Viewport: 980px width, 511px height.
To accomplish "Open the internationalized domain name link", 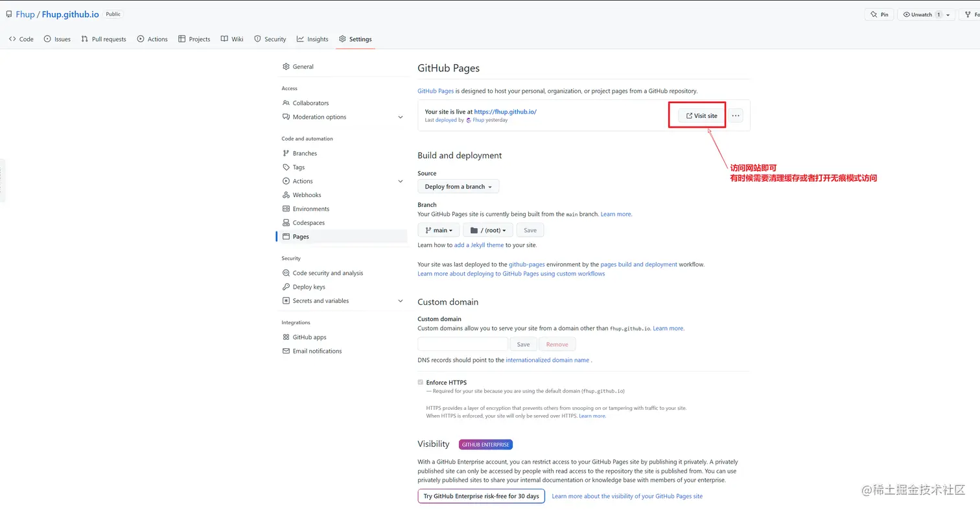I will pyautogui.click(x=548, y=360).
